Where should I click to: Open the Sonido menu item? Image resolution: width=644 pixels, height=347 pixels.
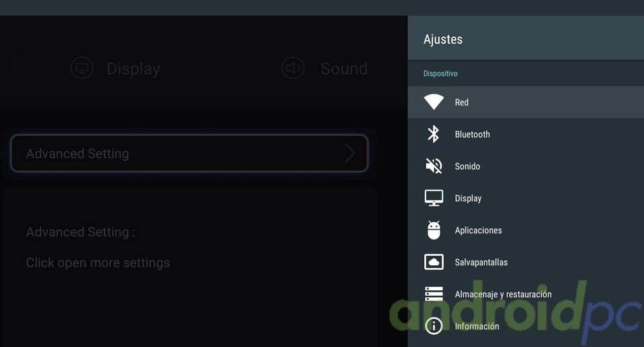click(x=467, y=166)
